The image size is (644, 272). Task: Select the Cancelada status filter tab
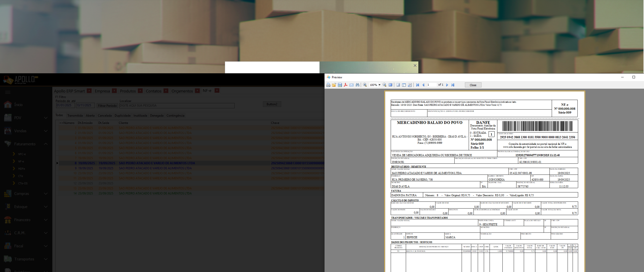[105, 116]
